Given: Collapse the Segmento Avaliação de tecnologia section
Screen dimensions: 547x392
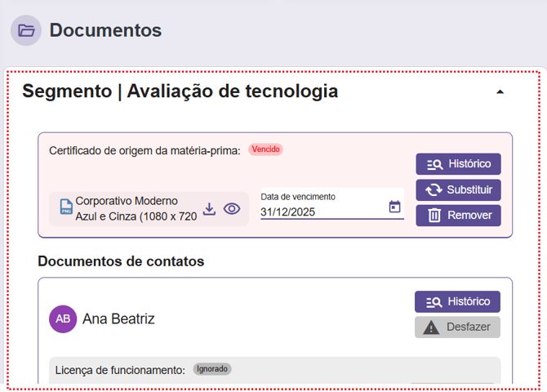Looking at the screenshot, I should tap(500, 91).
